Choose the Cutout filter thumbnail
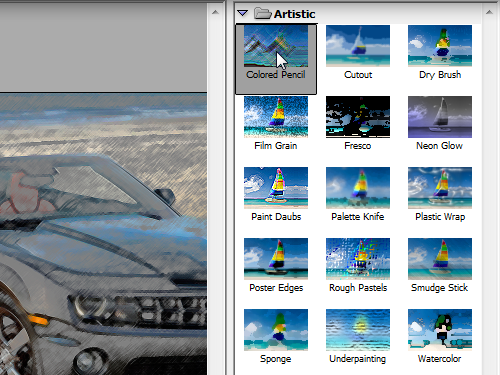Viewport: 500px width, 375px height. click(x=358, y=46)
